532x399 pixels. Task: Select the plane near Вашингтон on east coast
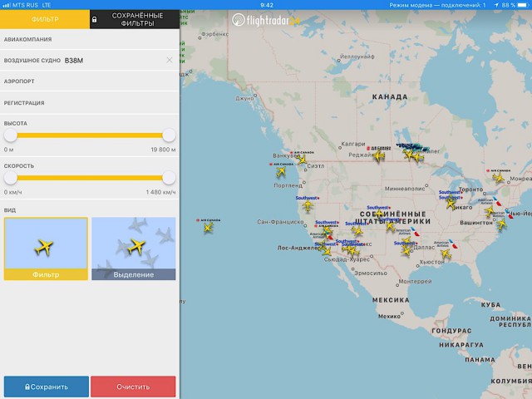coord(501,224)
